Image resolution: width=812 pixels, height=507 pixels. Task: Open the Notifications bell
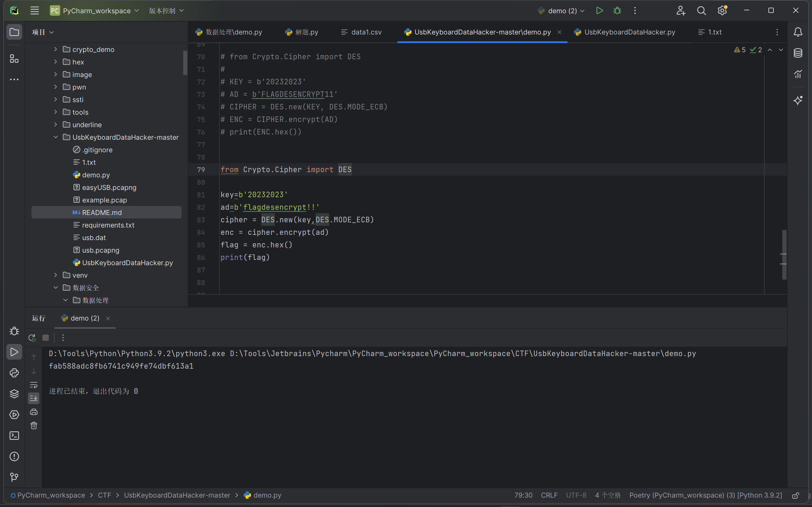click(798, 32)
